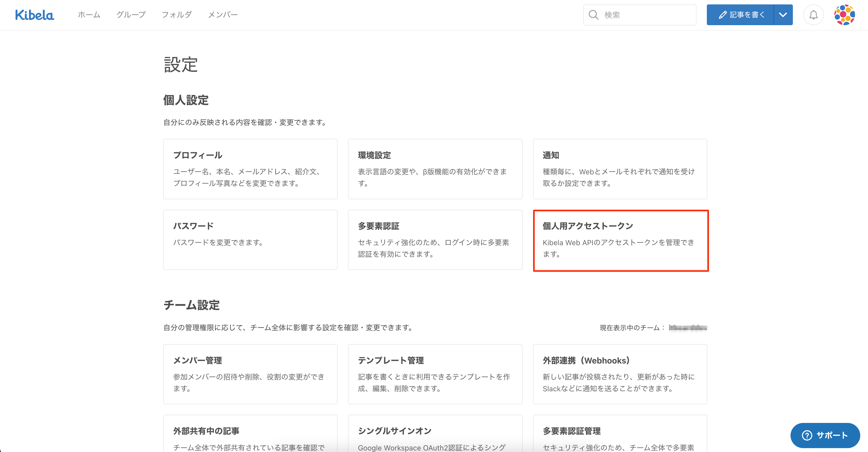Open the 外部連携（Webhooks）card
Screen dimensions: 868x452
coord(620,374)
